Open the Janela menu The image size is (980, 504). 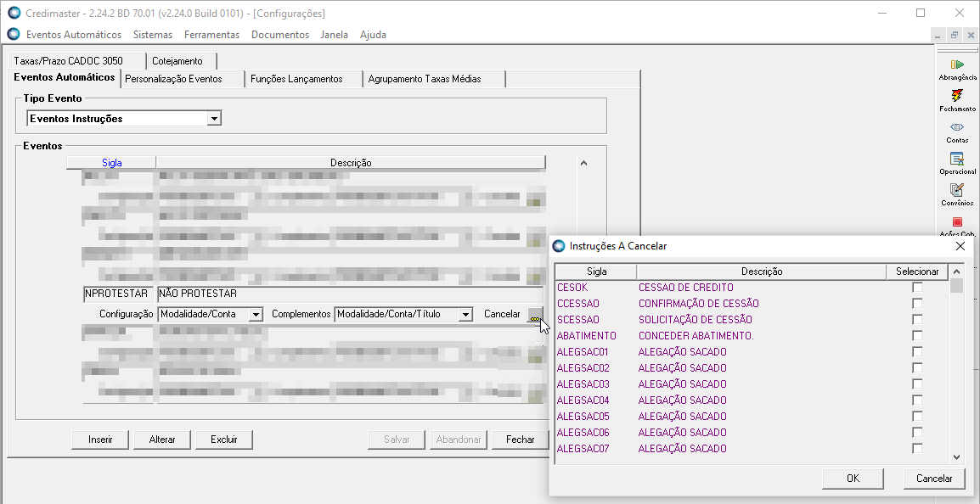[335, 34]
